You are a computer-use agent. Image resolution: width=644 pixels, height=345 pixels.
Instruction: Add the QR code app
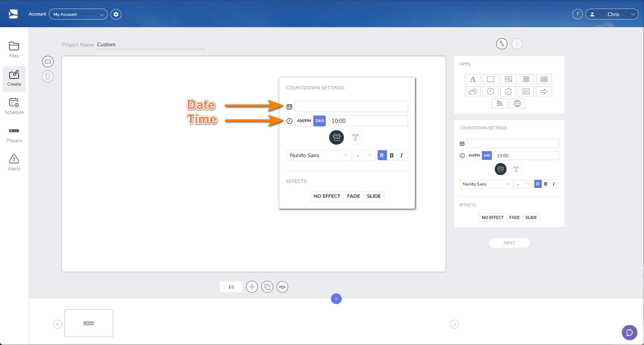[526, 79]
